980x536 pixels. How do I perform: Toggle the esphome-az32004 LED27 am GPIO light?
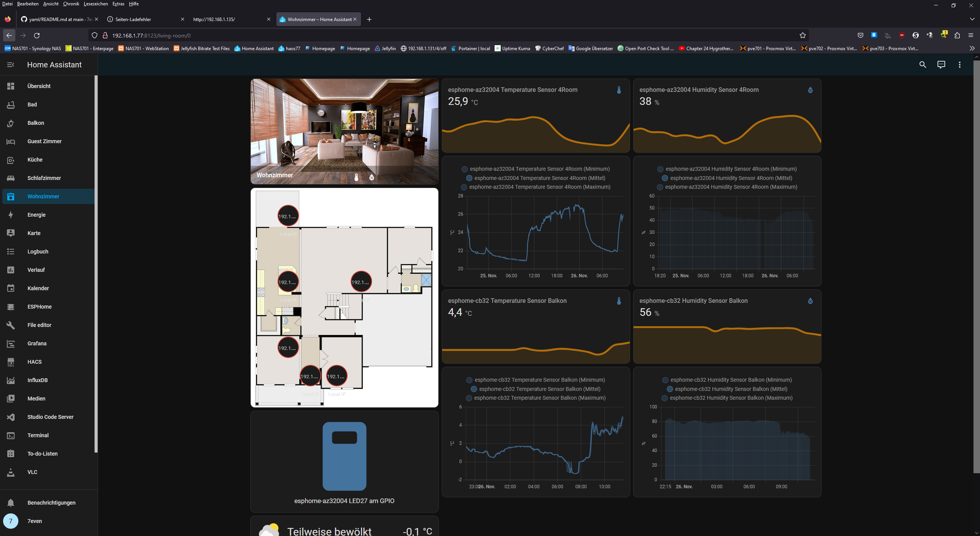point(344,456)
